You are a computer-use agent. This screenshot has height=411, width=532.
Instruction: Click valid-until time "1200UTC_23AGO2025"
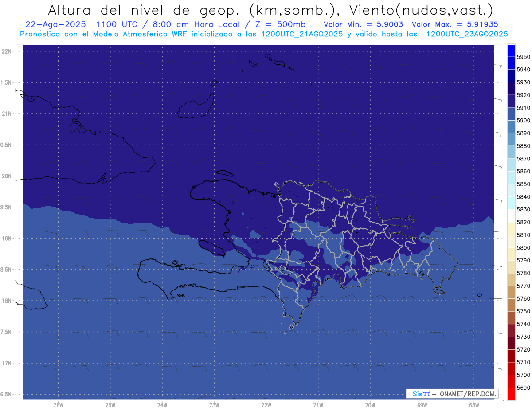point(467,34)
